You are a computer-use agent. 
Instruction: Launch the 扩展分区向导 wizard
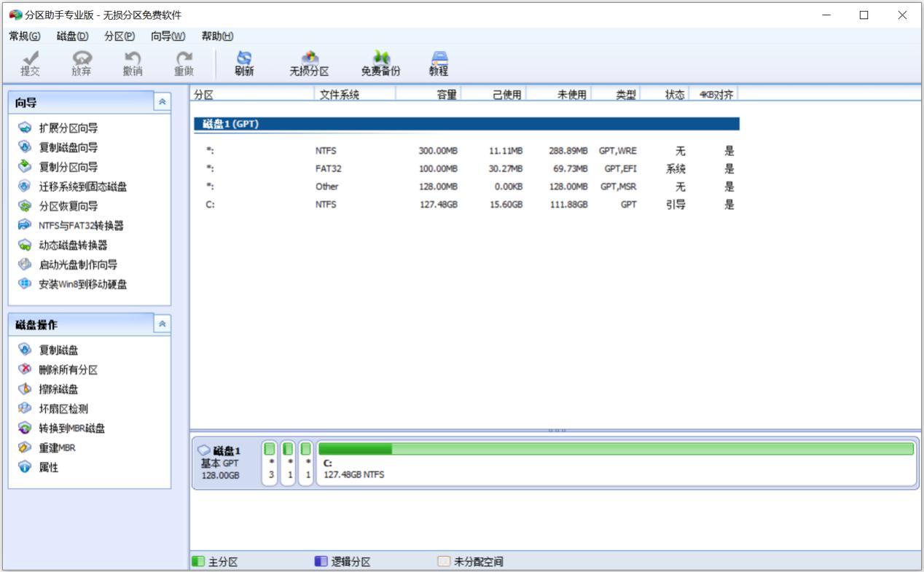(x=59, y=128)
